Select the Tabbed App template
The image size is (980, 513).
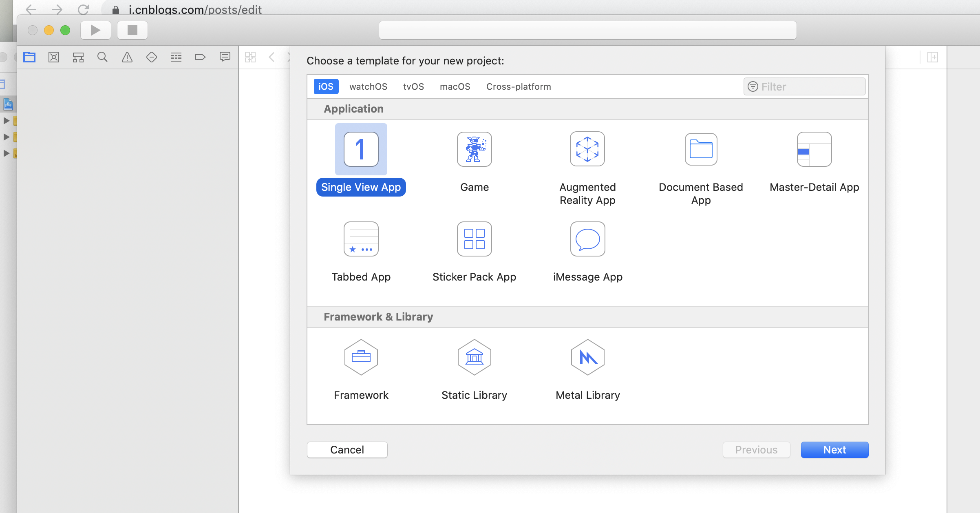coord(361,239)
